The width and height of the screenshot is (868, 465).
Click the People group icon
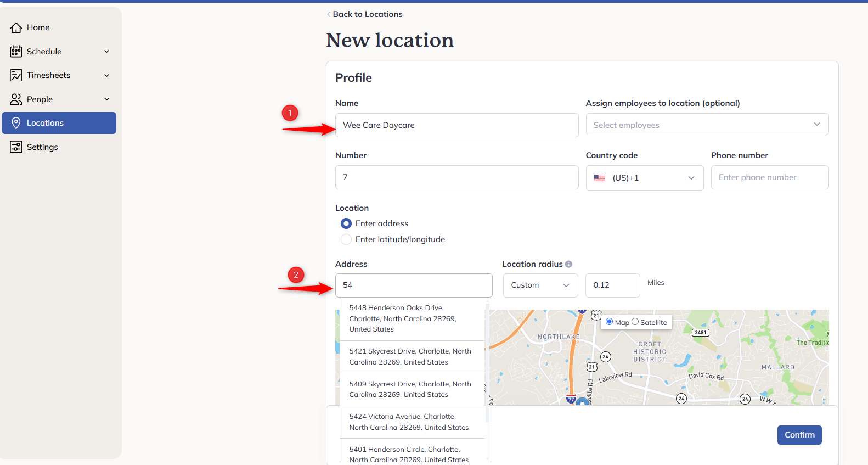pyautogui.click(x=16, y=99)
